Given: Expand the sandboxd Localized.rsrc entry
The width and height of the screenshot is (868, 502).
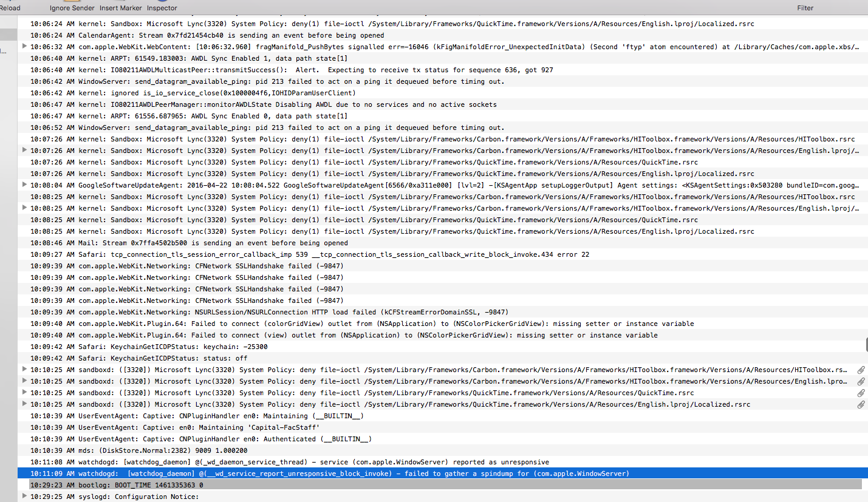Looking at the screenshot, I should 24,404.
